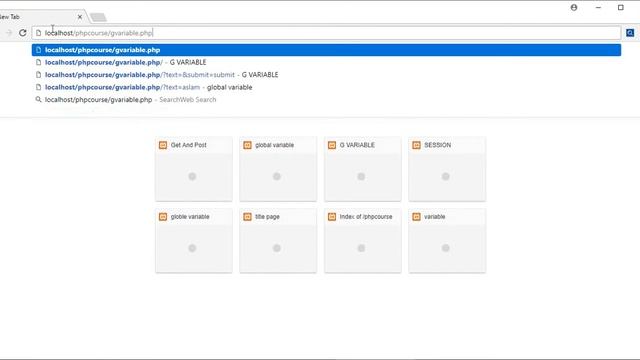Click the favicon on the G VARIABLE tile

click(332, 145)
